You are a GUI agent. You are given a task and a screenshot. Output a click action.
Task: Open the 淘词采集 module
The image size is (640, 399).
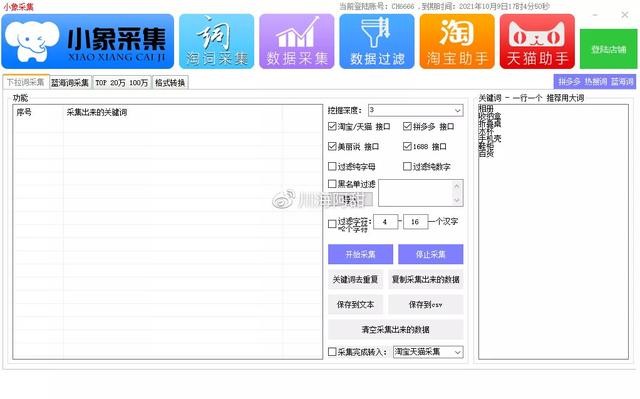216,41
